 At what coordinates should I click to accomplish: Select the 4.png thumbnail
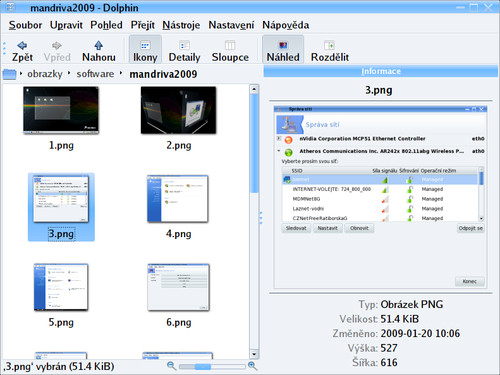point(178,199)
